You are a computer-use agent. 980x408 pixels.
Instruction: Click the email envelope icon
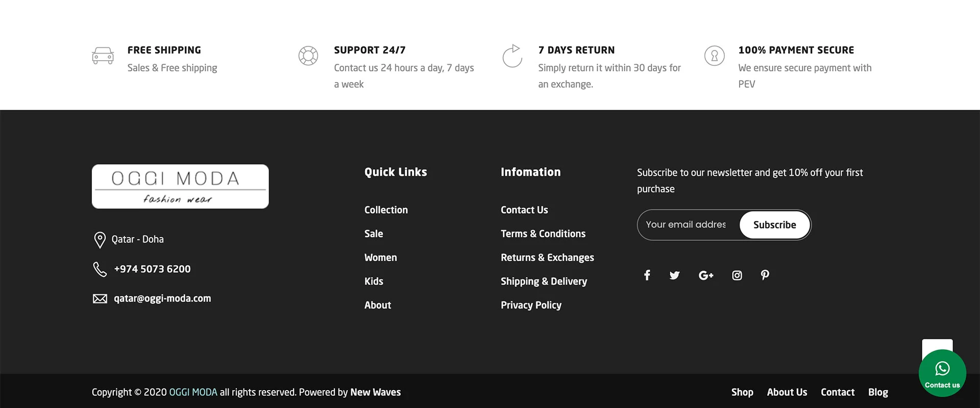coord(100,298)
